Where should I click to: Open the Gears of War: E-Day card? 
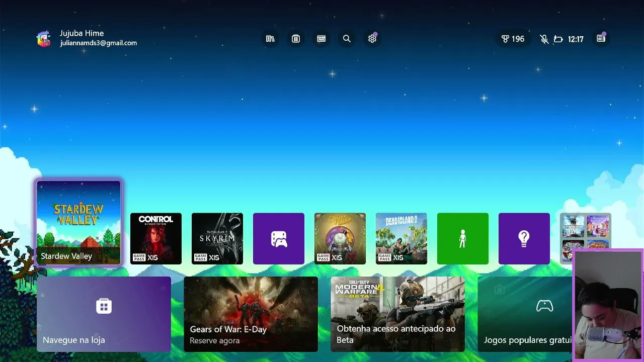[x=251, y=314]
